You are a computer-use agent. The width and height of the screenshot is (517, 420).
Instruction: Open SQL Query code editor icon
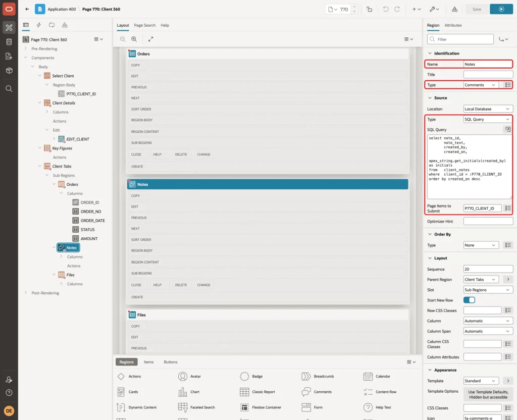[508, 130]
